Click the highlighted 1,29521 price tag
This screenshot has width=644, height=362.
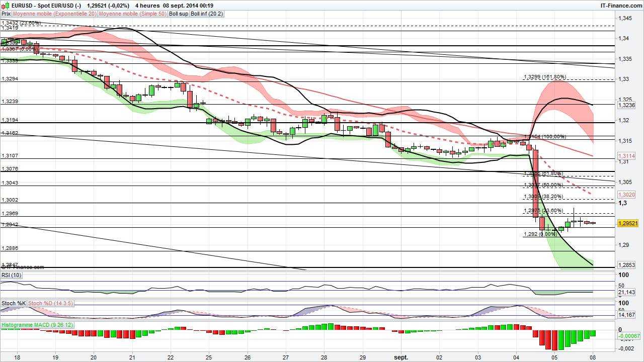(628, 224)
